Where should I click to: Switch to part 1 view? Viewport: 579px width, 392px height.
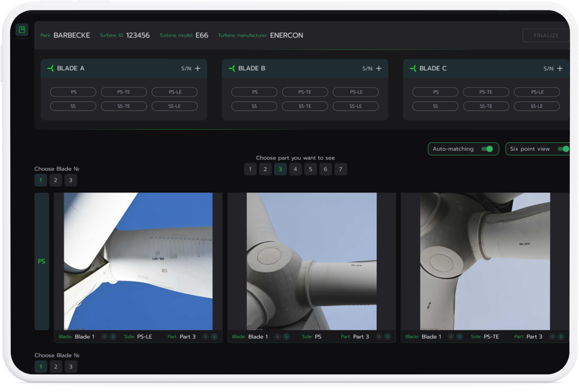250,169
